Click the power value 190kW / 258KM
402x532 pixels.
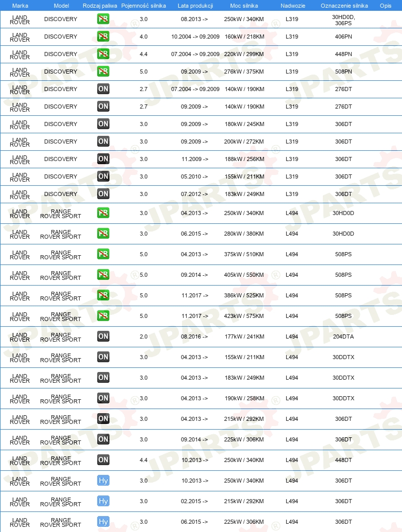click(x=244, y=398)
